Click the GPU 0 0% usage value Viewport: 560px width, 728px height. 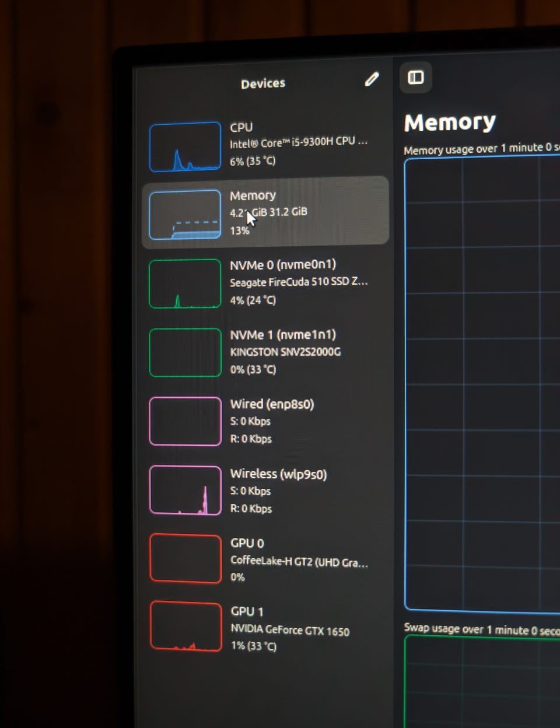click(237, 577)
